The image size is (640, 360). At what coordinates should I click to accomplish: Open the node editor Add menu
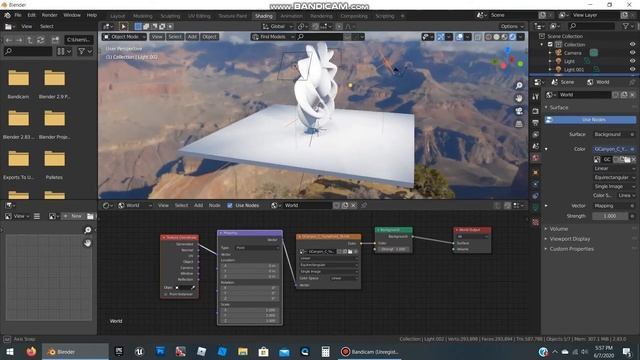(x=198, y=205)
